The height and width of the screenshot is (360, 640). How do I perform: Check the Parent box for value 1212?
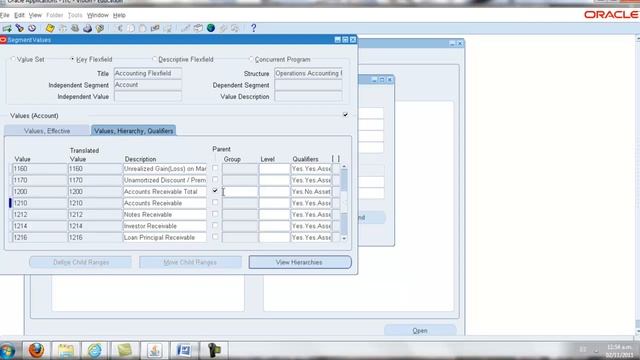click(x=215, y=214)
